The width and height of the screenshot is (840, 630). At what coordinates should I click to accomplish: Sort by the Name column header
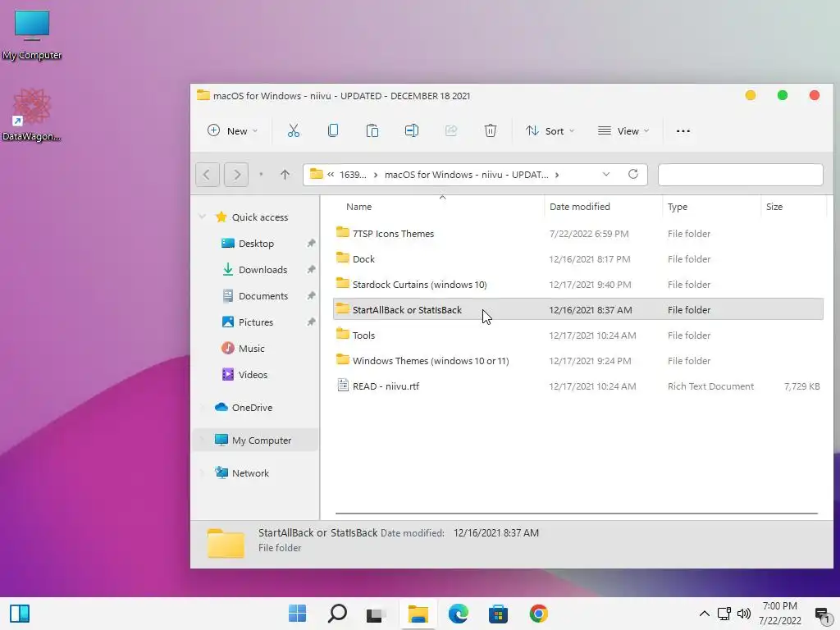tap(359, 207)
